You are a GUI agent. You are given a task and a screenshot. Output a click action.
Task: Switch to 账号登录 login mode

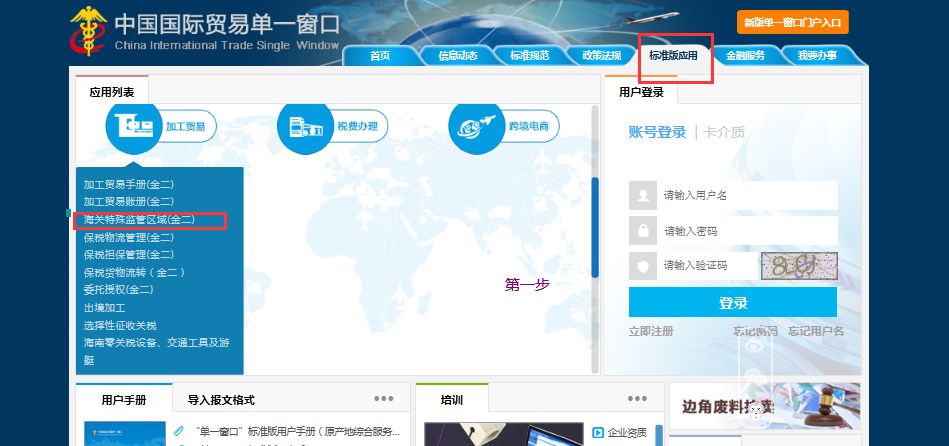[657, 132]
